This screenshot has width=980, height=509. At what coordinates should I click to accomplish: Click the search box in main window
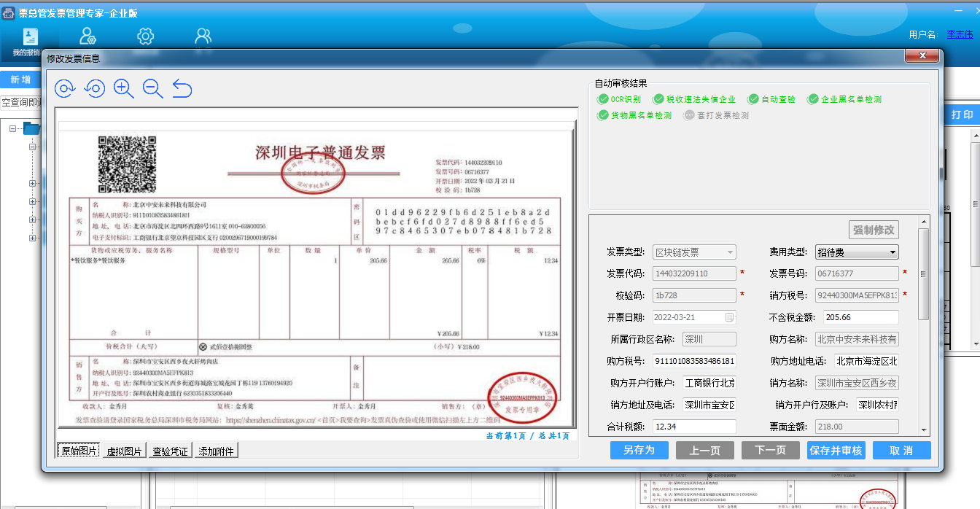point(20,102)
